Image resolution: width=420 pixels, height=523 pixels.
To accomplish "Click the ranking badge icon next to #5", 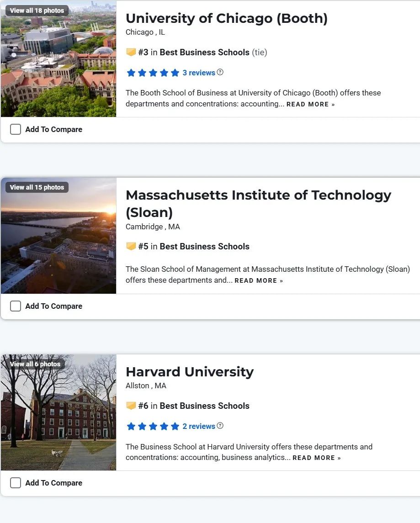I will pos(131,247).
